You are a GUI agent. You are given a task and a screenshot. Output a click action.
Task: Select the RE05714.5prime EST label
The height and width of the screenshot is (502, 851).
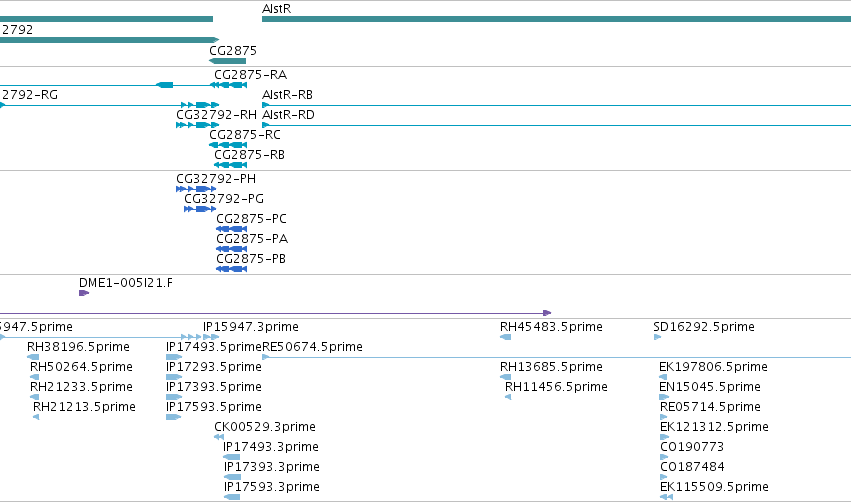click(x=710, y=407)
